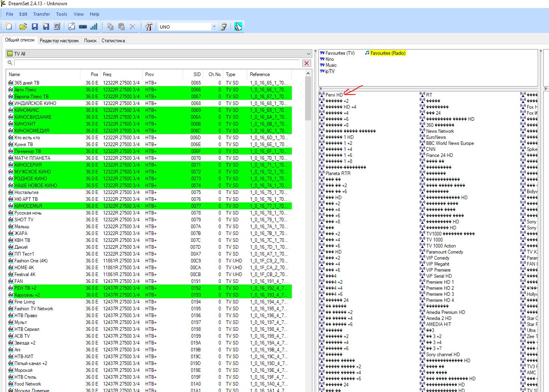This screenshot has width=549, height=392.
Task: Open the profile dropdown showing UNO
Action: coord(214,27)
